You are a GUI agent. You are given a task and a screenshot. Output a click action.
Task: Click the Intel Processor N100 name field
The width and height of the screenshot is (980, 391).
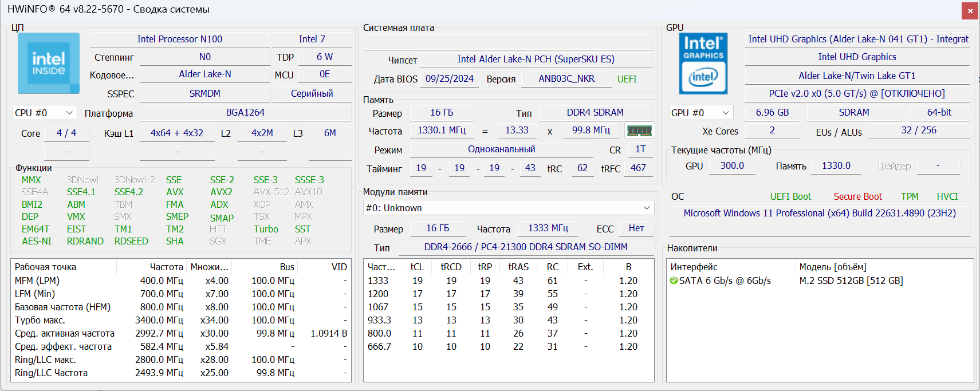coord(180,39)
